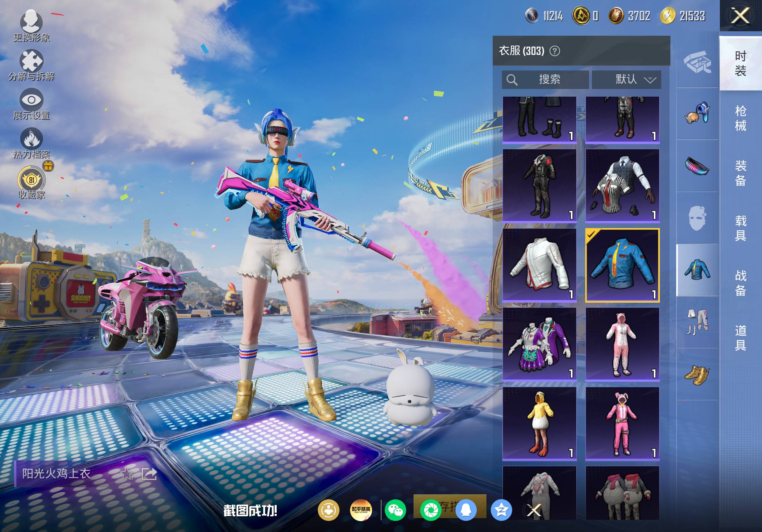This screenshot has width=762, height=532.
Task: Switch to the 时装 tab
Action: point(740,63)
